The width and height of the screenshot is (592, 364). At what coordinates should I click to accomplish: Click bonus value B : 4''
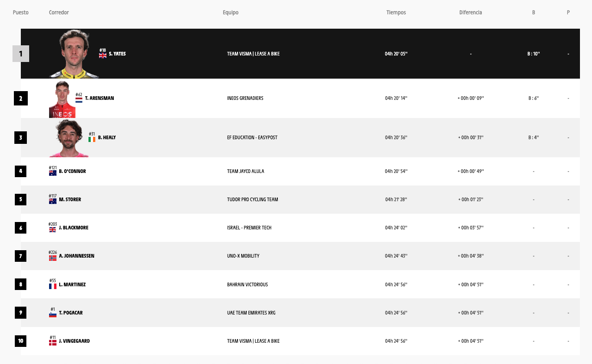click(x=534, y=137)
